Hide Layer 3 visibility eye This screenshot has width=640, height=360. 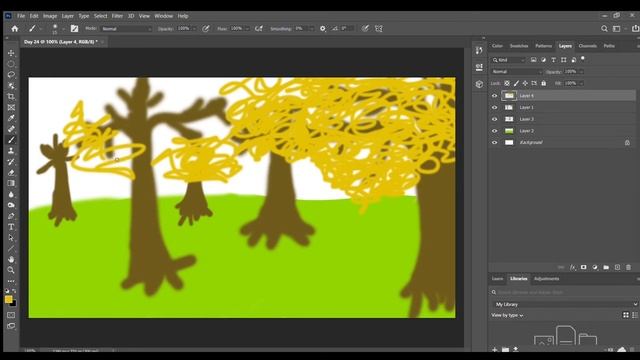495,119
